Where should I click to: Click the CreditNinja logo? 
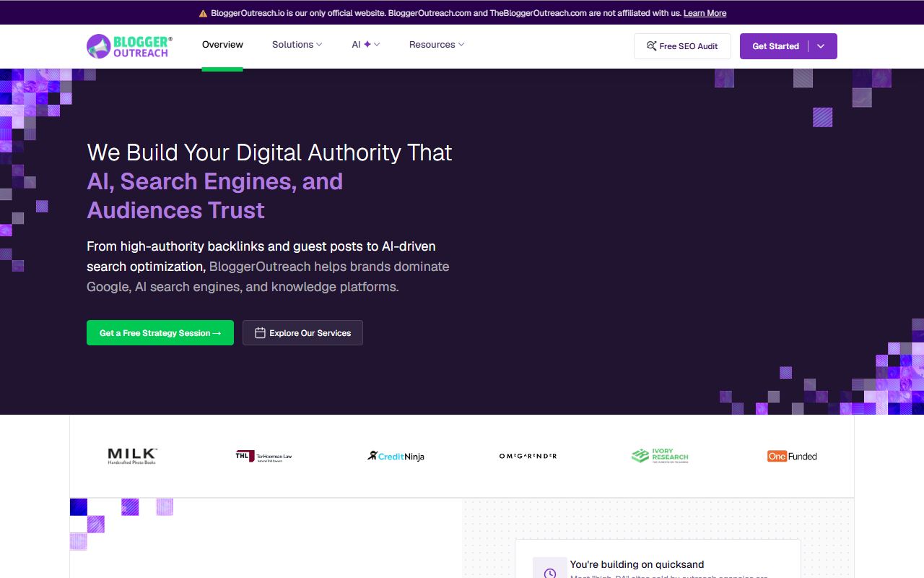396,456
